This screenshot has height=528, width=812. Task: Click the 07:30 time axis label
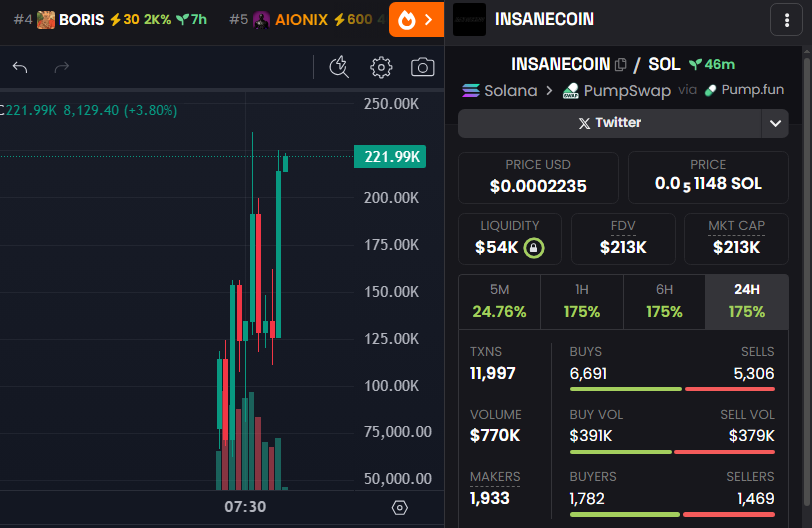tap(245, 507)
